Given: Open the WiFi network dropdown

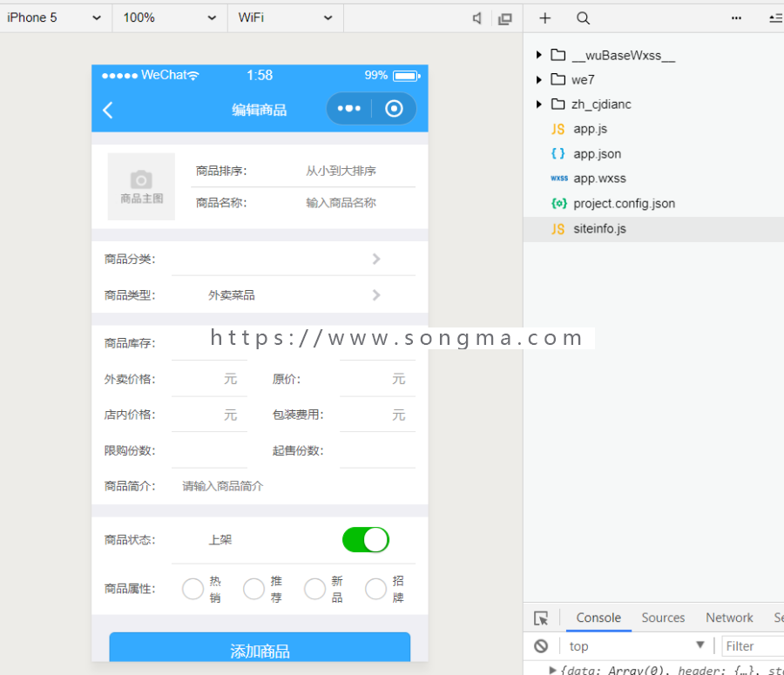Looking at the screenshot, I should pos(286,18).
